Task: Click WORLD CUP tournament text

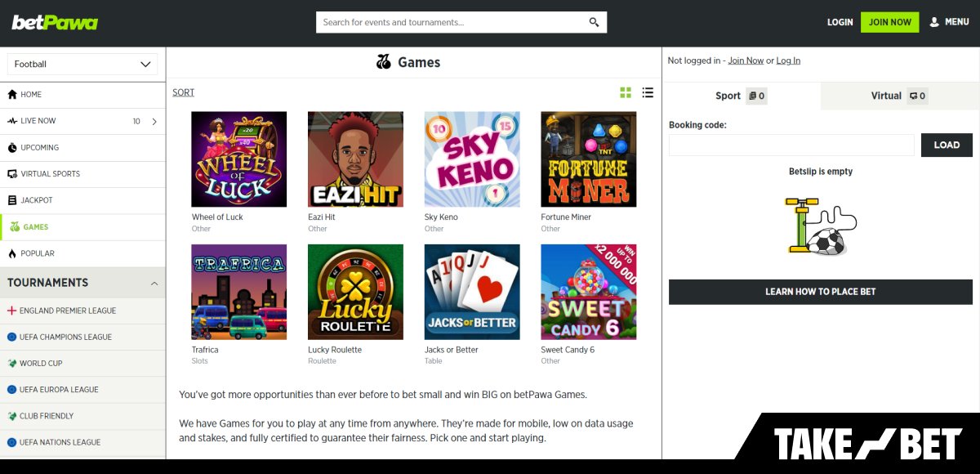Action: [41, 363]
